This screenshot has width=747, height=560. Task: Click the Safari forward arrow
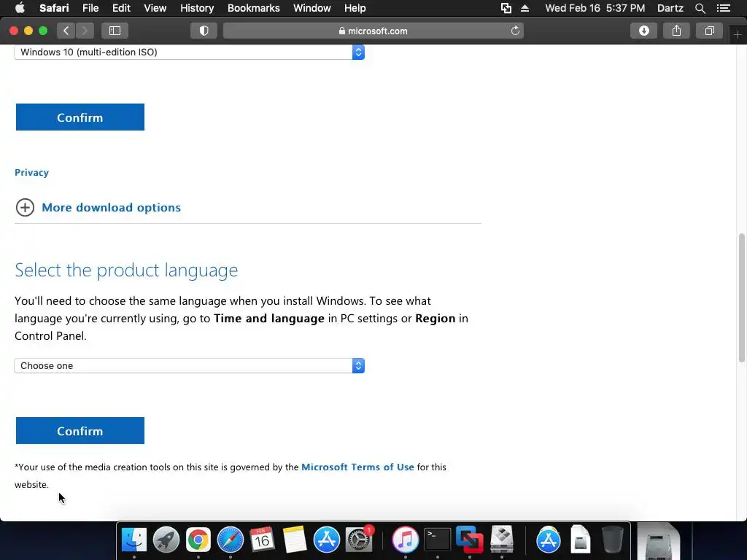coord(85,31)
